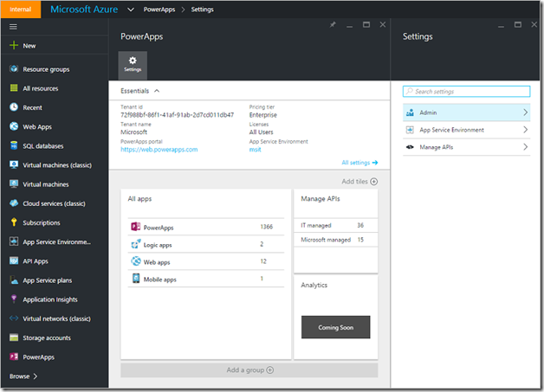Click the Mobile apps phone icon

click(136, 279)
